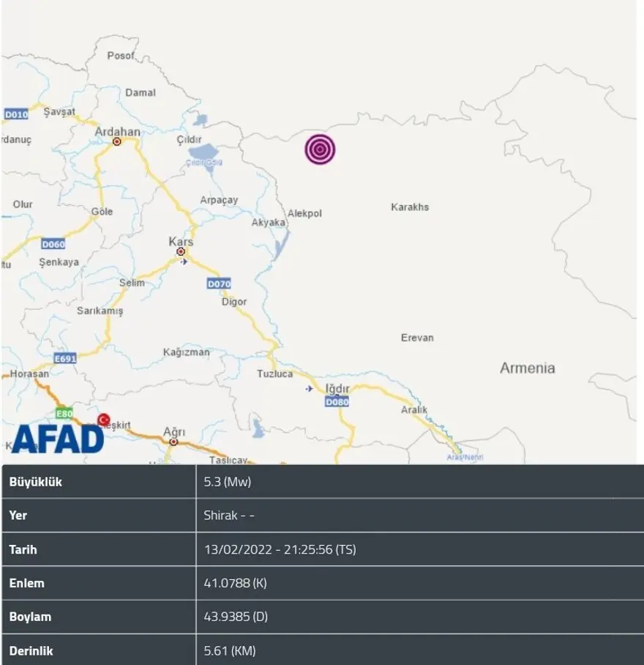644x665 pixels.
Task: Click the Shirak location value
Action: pyautogui.click(x=229, y=516)
